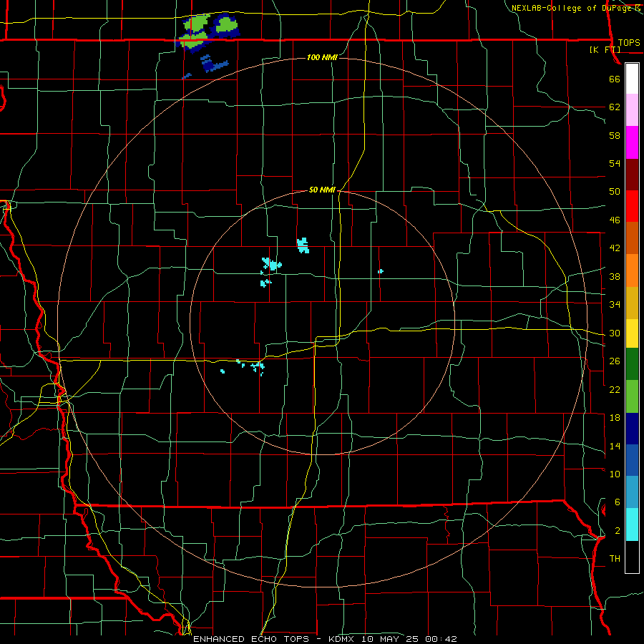Click the white swatch in the tops legend
This screenshot has width=644, height=644.
point(632,79)
